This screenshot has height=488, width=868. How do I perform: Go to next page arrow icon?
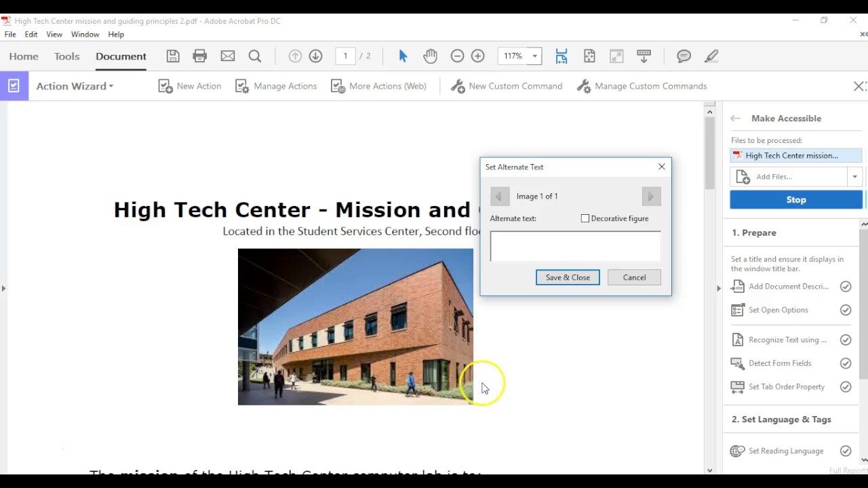[315, 56]
